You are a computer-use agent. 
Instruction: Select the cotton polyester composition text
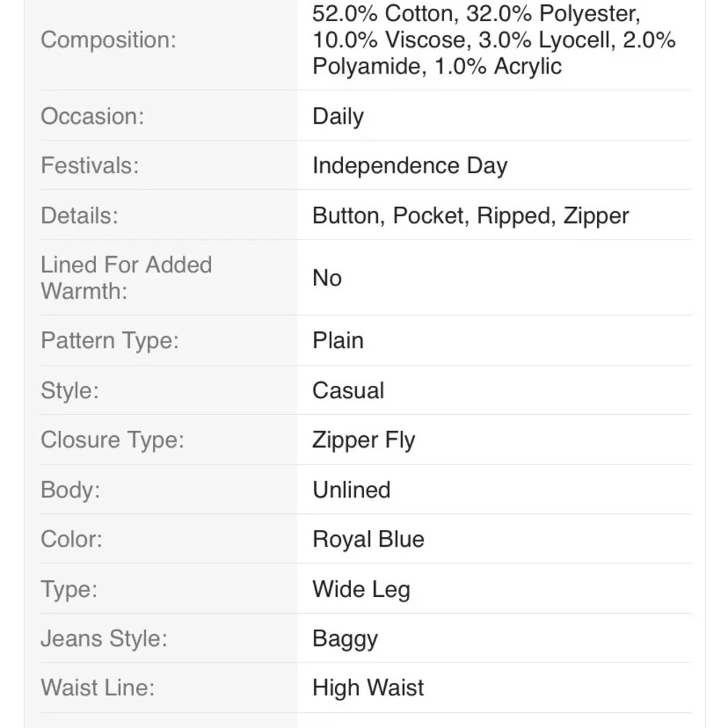494,40
